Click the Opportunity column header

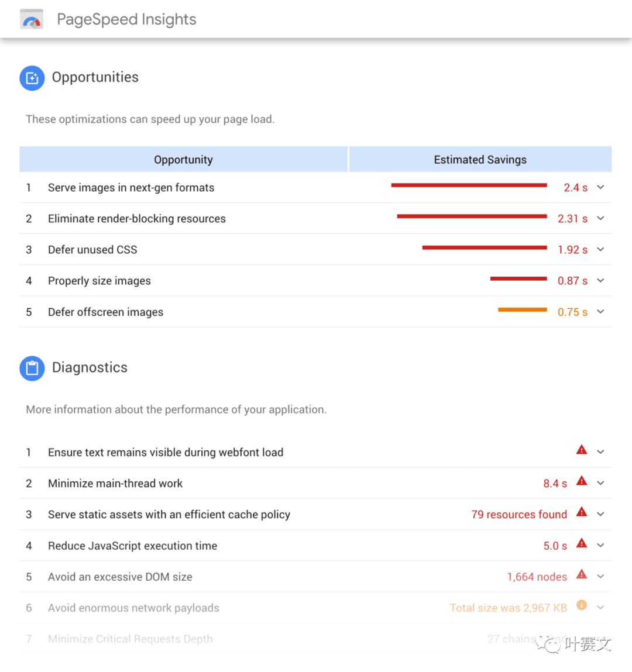coord(183,160)
